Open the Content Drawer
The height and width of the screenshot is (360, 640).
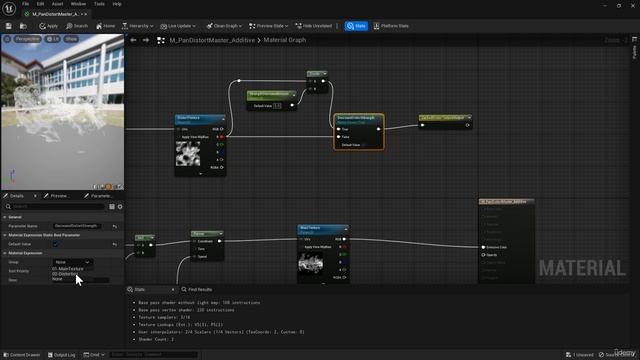pyautogui.click(x=22, y=355)
